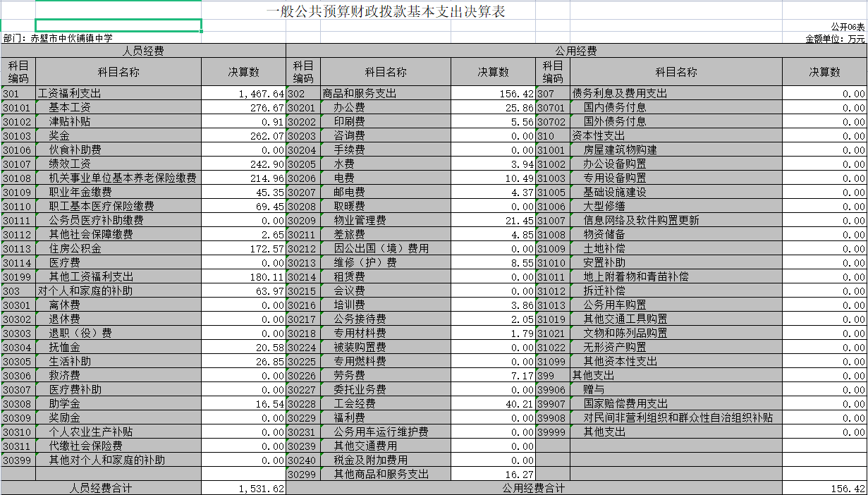Click the 职业年金缴费 cell
868x495 pixels.
pos(118,192)
